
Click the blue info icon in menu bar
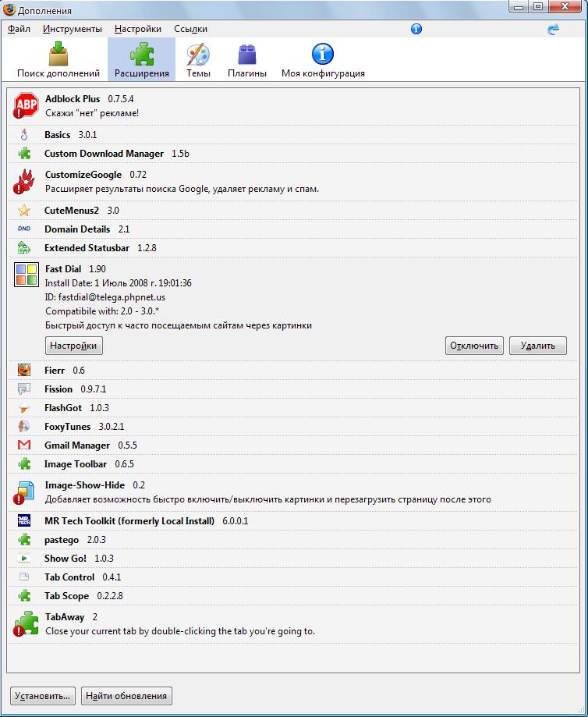416,29
